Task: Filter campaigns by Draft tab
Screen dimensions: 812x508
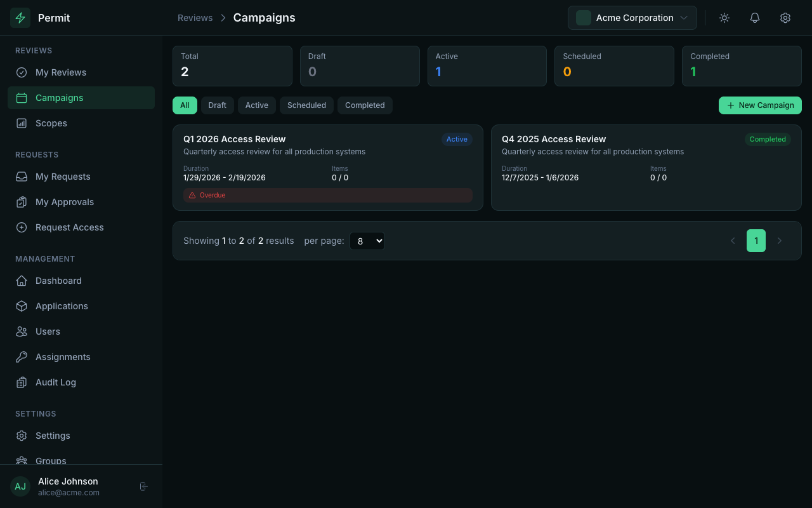Action: coord(217,105)
